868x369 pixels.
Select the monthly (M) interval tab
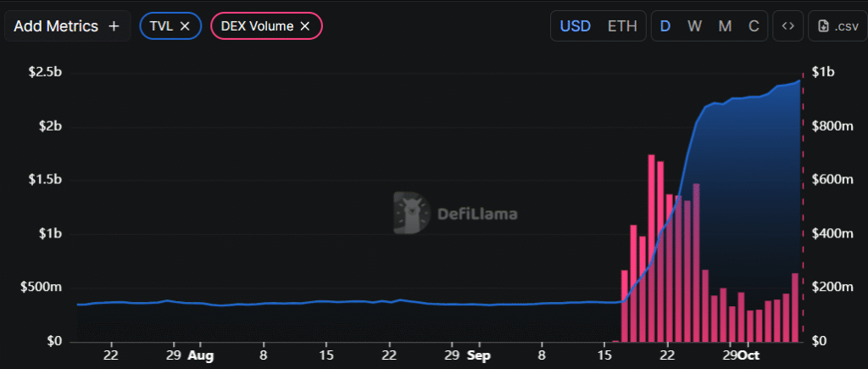point(725,26)
